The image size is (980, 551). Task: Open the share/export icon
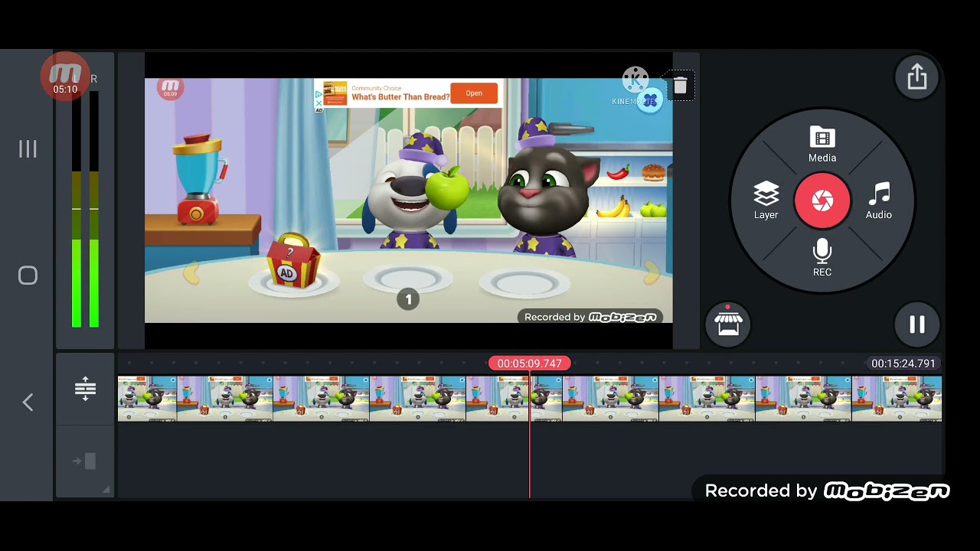(917, 77)
